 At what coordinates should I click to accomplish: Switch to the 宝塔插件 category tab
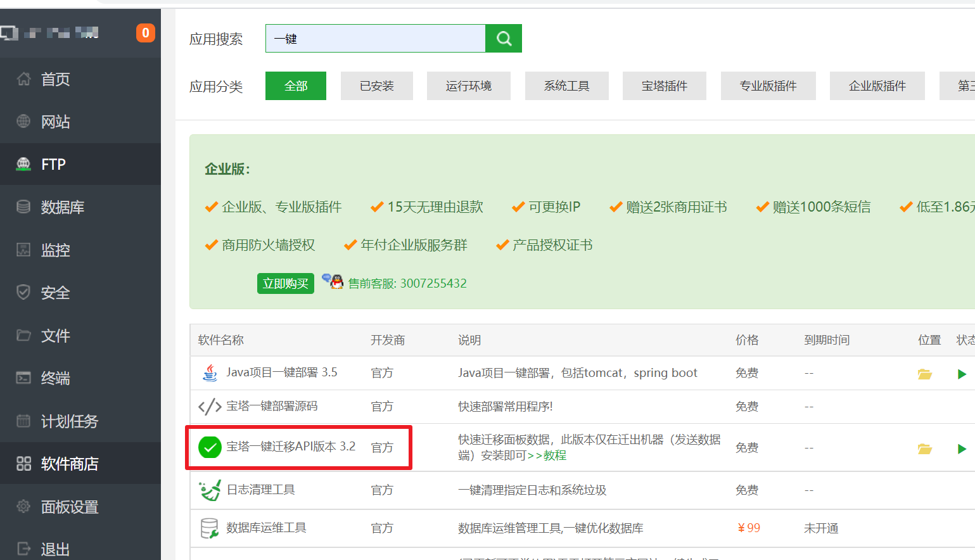[664, 86]
